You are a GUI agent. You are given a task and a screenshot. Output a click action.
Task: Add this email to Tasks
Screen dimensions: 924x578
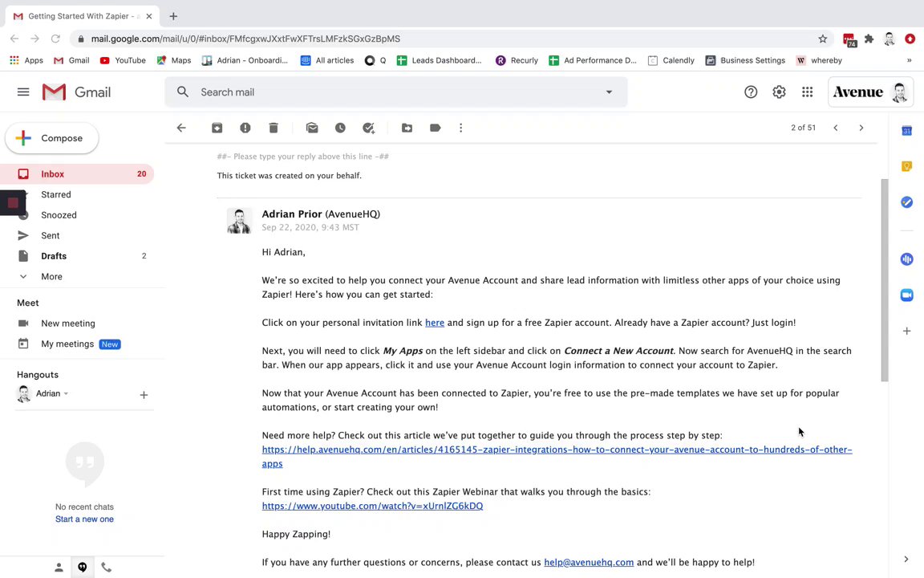coord(368,128)
